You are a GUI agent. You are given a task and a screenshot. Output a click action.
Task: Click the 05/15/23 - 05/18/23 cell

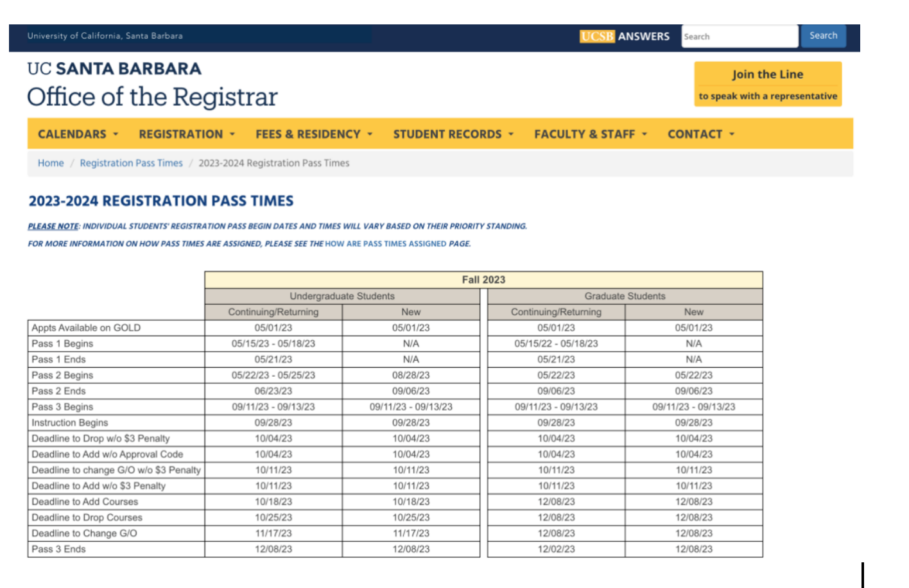pyautogui.click(x=273, y=343)
